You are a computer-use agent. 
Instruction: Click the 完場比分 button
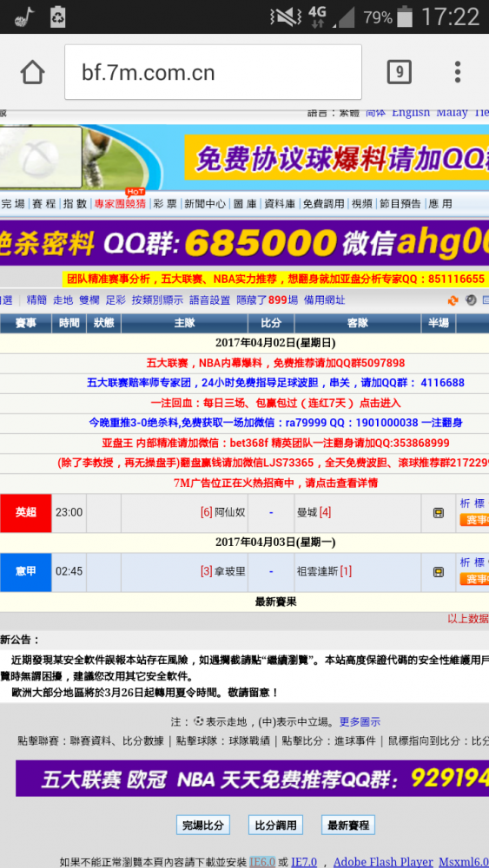click(x=203, y=825)
